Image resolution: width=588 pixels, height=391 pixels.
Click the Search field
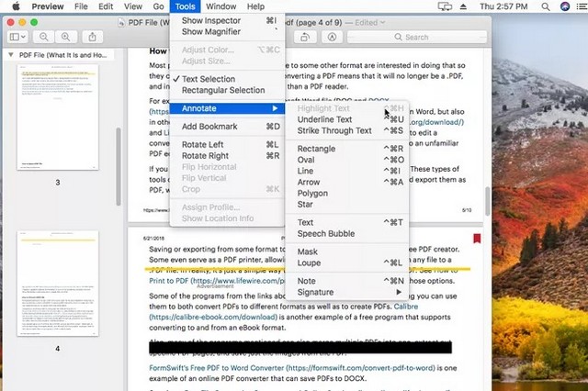coord(417,37)
